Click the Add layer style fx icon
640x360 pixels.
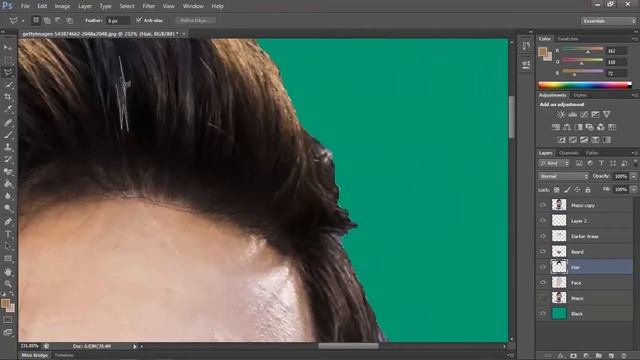(561, 356)
